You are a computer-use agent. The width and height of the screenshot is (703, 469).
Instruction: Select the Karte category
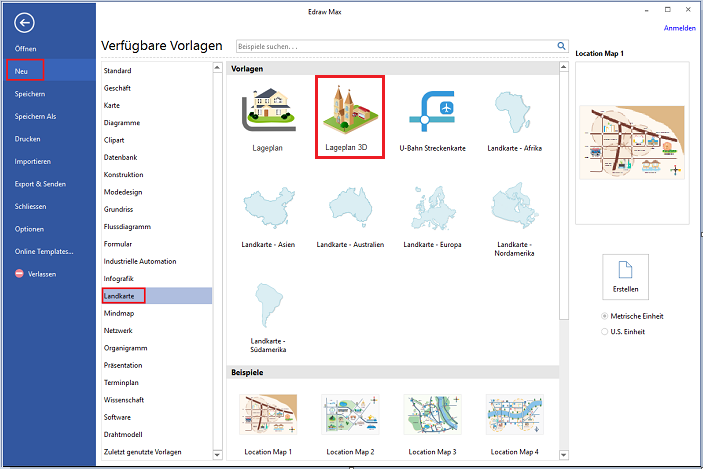click(x=157, y=105)
